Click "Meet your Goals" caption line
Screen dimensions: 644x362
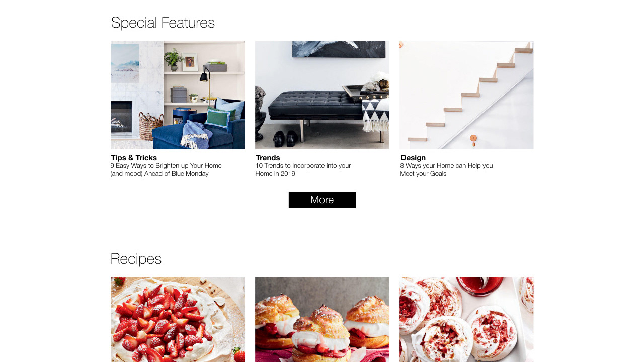(423, 174)
